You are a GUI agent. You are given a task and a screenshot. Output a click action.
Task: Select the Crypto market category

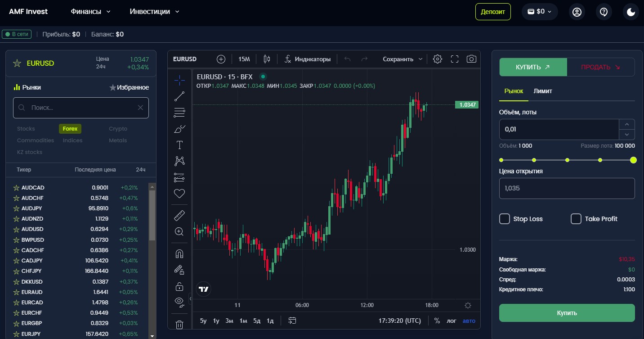point(118,129)
